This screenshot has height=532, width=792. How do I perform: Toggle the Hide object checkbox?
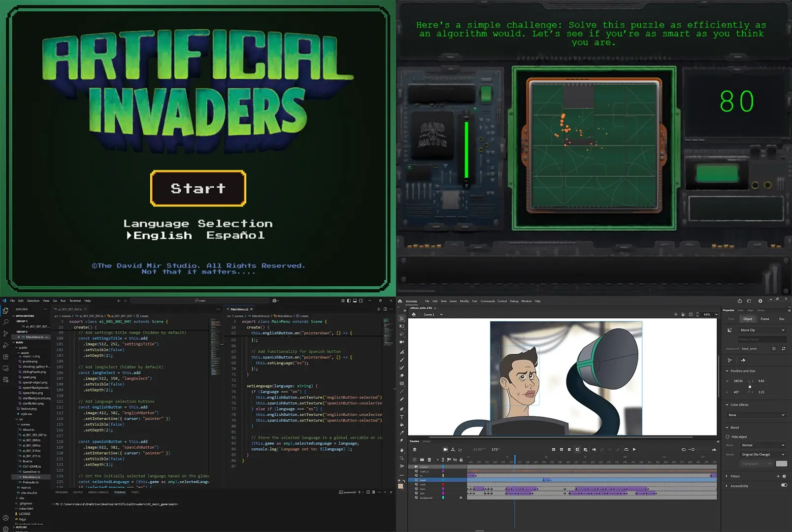coord(727,437)
